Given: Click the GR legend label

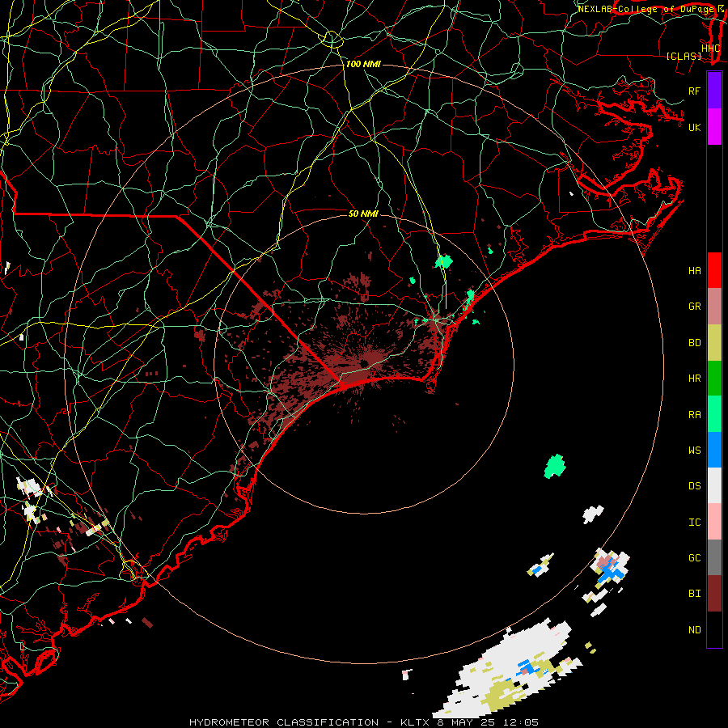Looking at the screenshot, I should (x=694, y=307).
